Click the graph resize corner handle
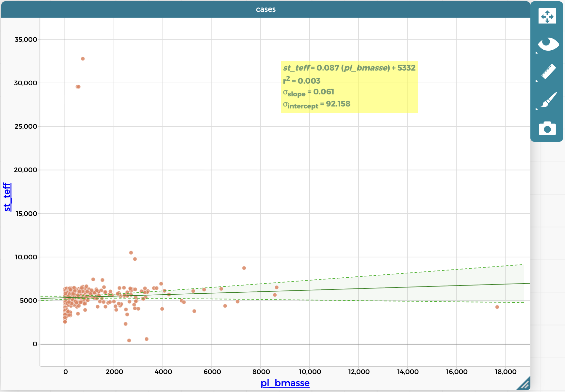Viewport: 565px width, 392px height. pyautogui.click(x=524, y=384)
